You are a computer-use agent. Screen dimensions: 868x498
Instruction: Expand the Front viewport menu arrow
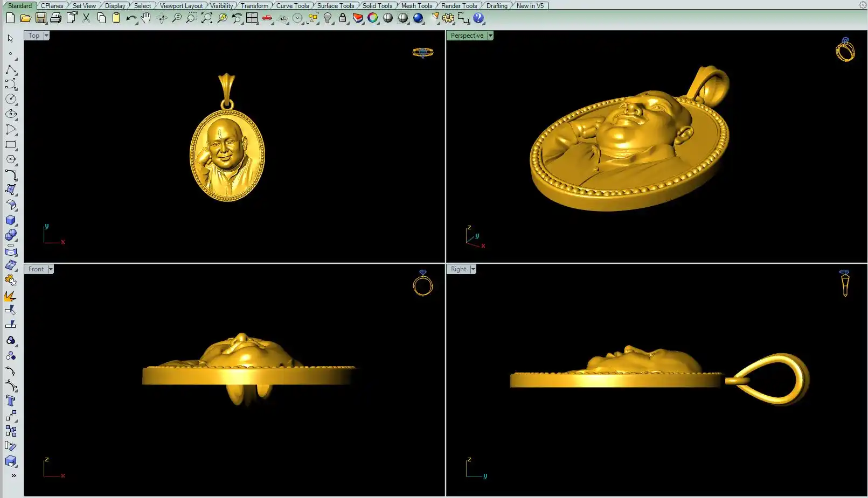pyautogui.click(x=51, y=269)
